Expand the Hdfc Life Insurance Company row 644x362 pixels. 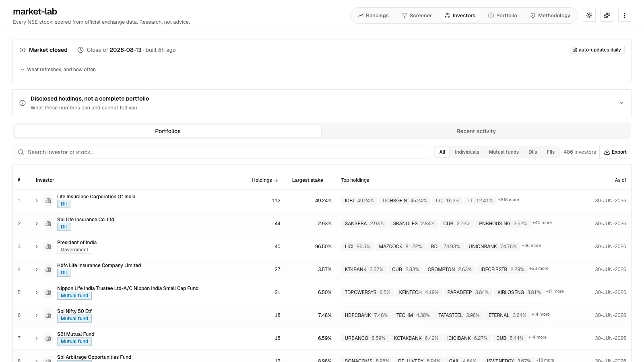point(36,269)
